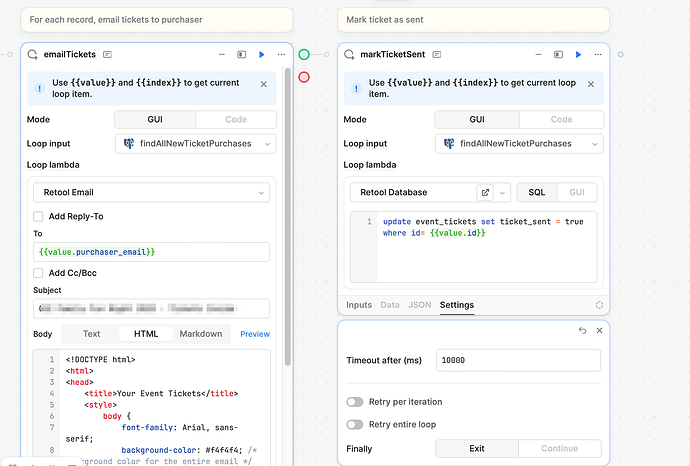Click the undo arrow in settings panel
The image size is (690, 466).
[582, 330]
